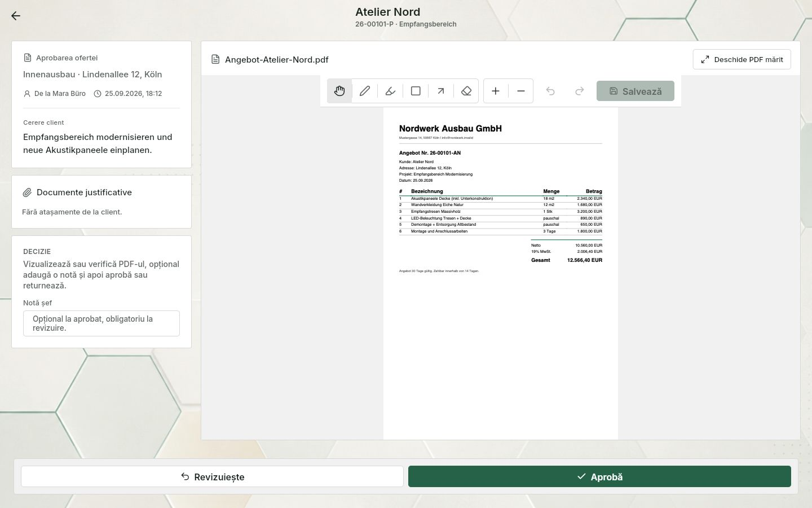
Task: Click the Aprobarea ofertei label
Action: 67,58
